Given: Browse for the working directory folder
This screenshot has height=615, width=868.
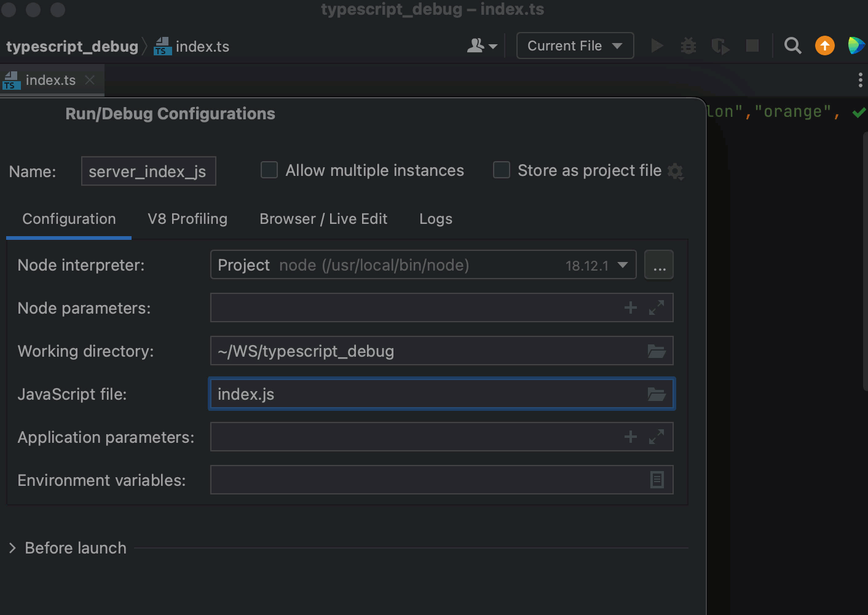Looking at the screenshot, I should 657,351.
